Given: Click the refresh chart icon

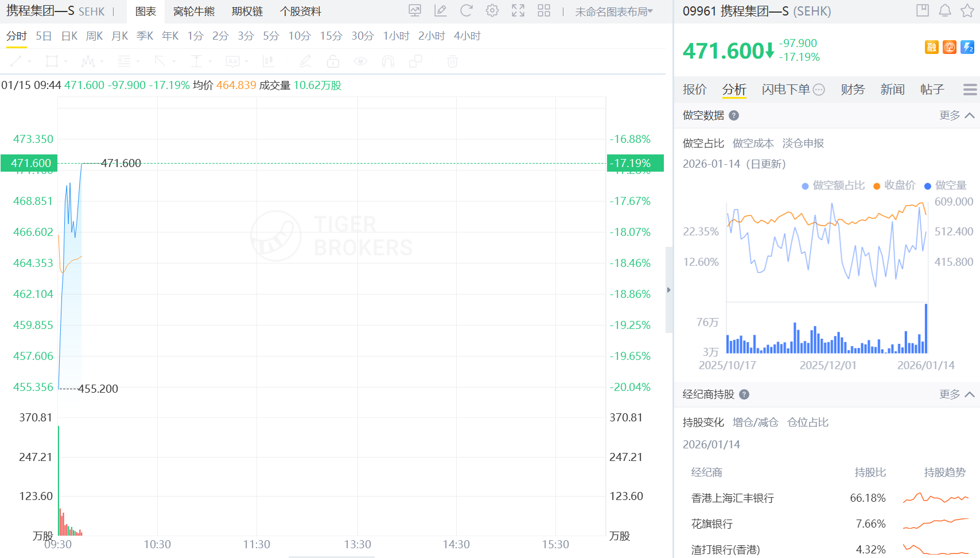Looking at the screenshot, I should (x=466, y=11).
